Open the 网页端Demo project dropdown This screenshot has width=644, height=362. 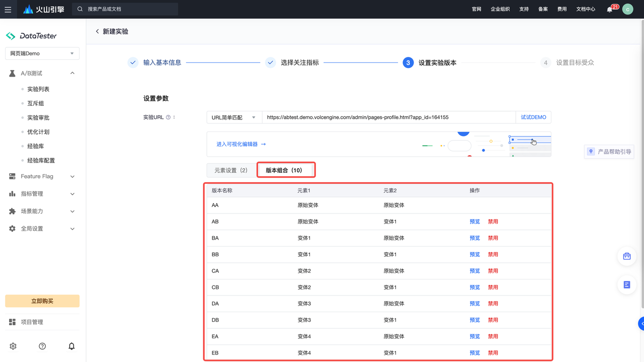point(42,53)
